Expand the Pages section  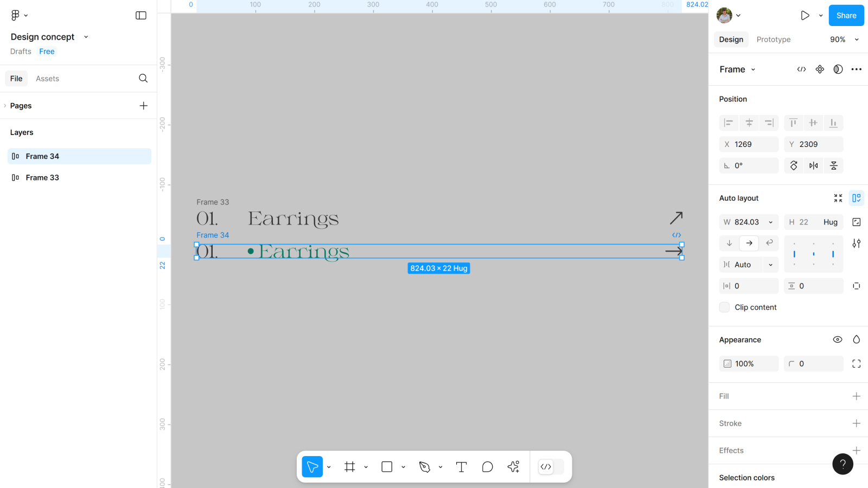(5, 106)
